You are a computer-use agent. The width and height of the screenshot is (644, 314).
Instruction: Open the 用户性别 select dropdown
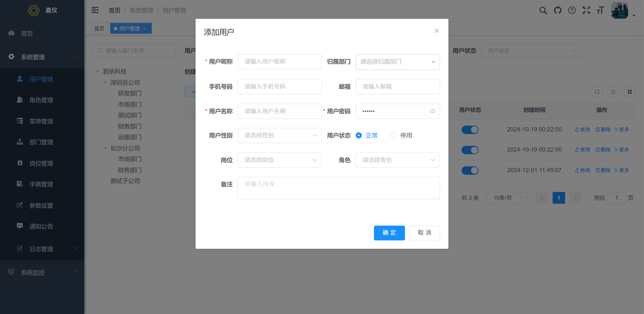tap(279, 136)
